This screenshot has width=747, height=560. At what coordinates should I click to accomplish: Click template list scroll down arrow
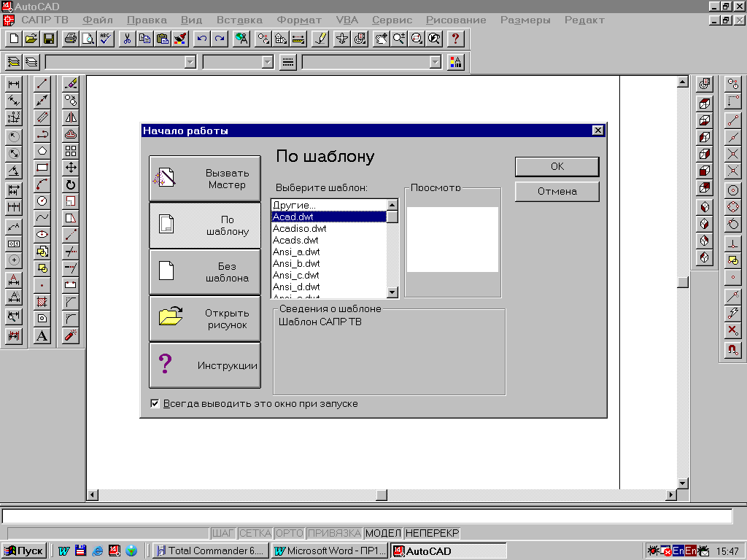pyautogui.click(x=392, y=292)
